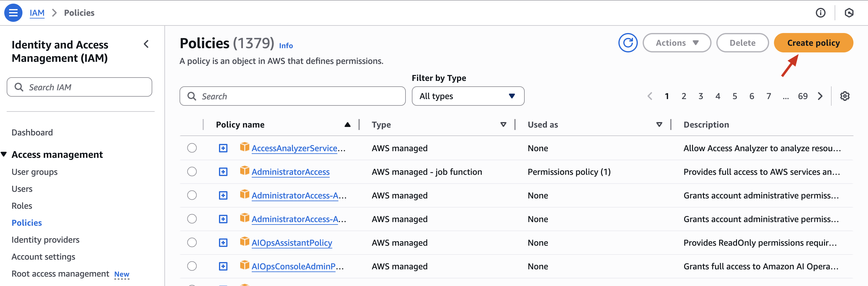Go to page 7

[769, 96]
